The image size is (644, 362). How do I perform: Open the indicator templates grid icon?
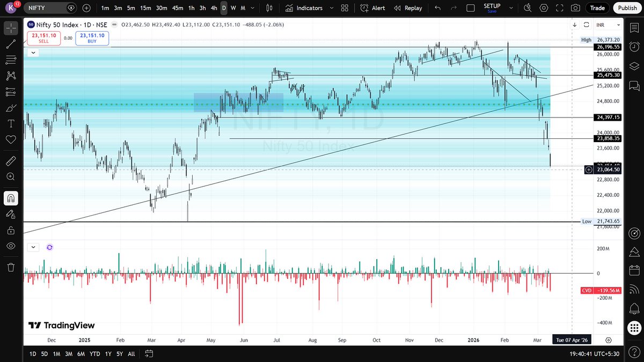click(345, 8)
